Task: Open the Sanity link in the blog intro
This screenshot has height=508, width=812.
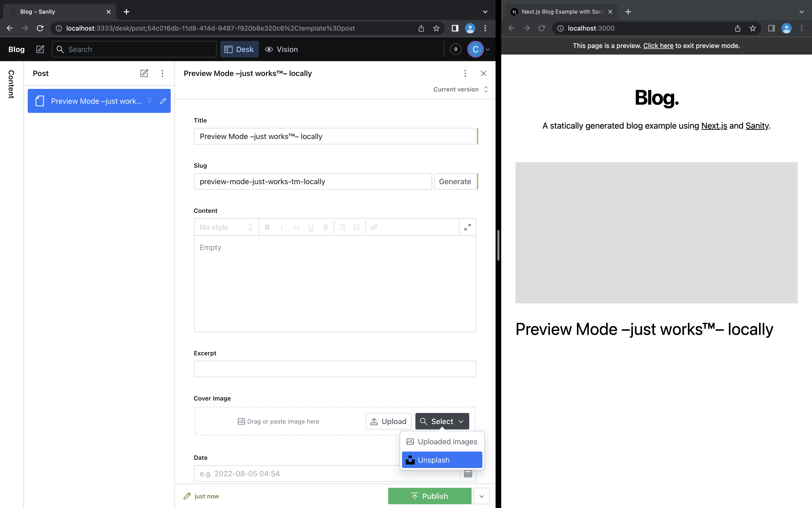Action: coord(757,126)
